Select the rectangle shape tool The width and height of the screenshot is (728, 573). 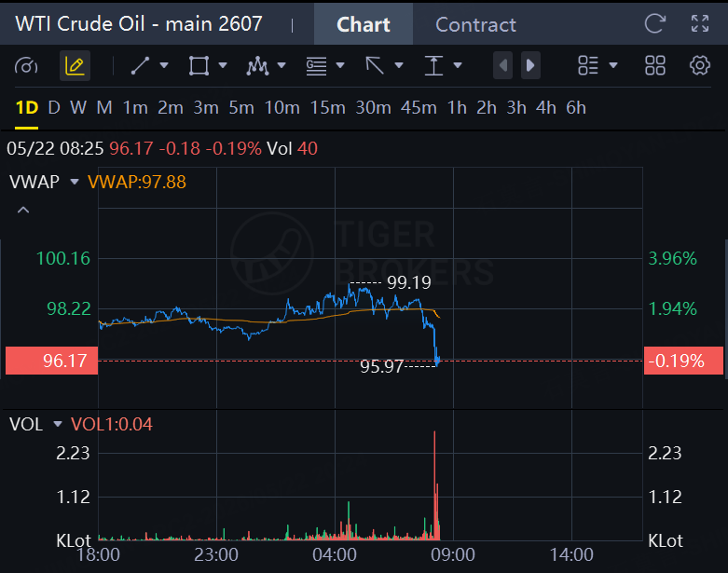tap(199, 66)
